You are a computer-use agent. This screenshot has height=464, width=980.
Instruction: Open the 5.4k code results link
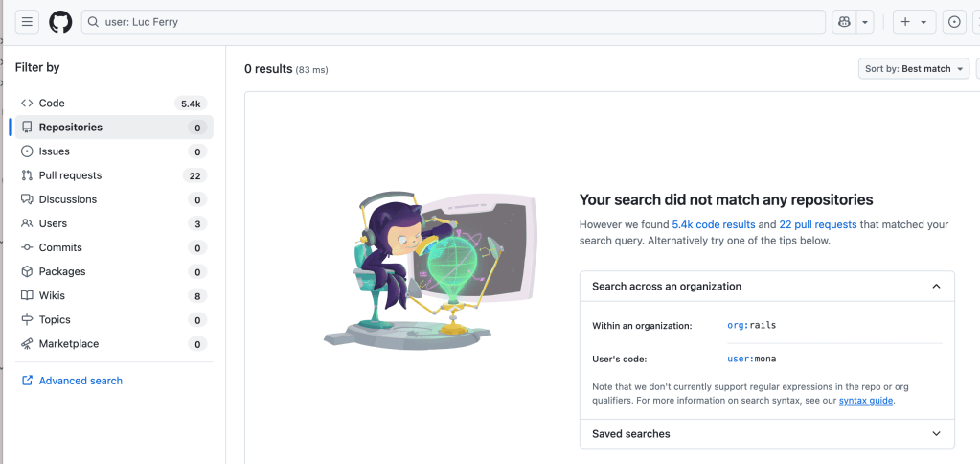coord(714,224)
